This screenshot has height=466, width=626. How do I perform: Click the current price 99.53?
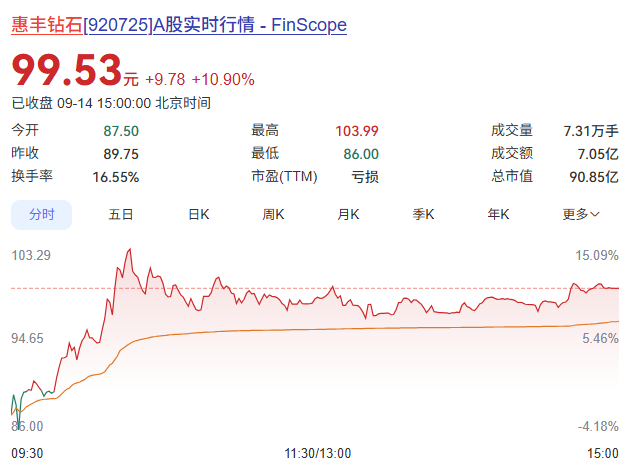(x=67, y=70)
